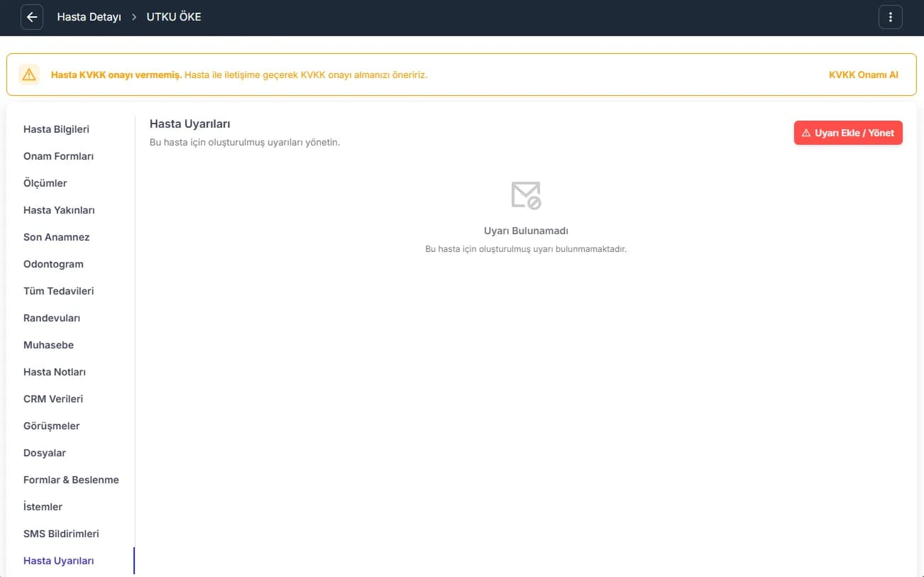Open the Hasta Bilgileri section

pos(56,129)
